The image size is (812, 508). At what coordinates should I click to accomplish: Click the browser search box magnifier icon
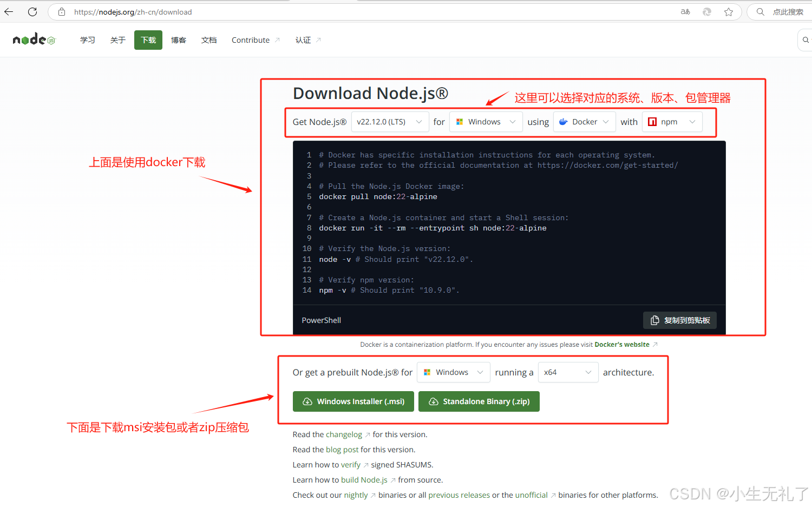(x=761, y=11)
